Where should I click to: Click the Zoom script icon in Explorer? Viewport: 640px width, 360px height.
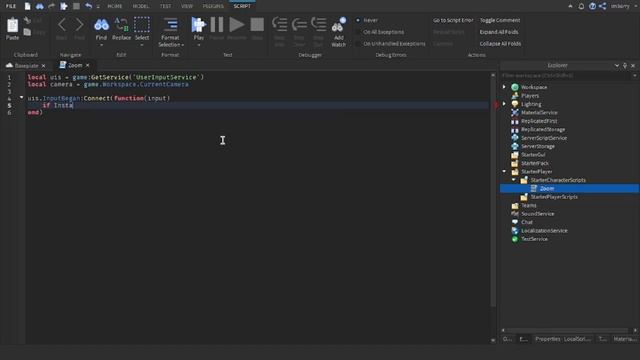tap(533, 188)
